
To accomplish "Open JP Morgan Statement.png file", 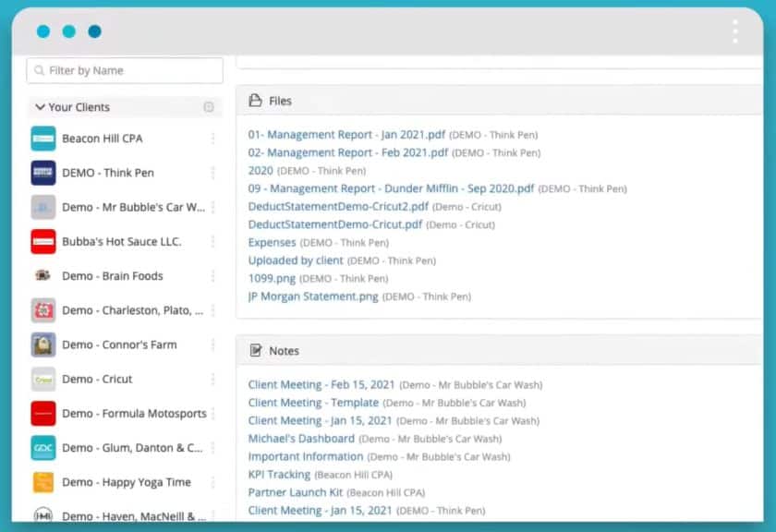I will (x=313, y=296).
